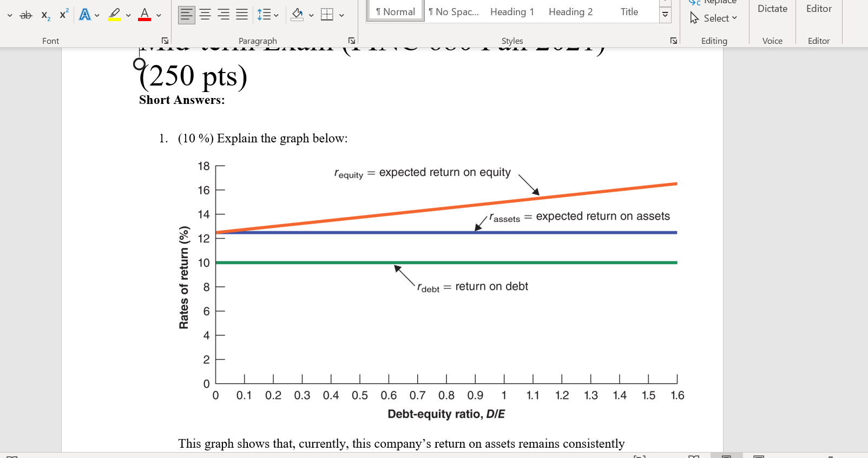Viewport: 868px width, 458px height.
Task: Open the Editor pane
Action: 819,9
